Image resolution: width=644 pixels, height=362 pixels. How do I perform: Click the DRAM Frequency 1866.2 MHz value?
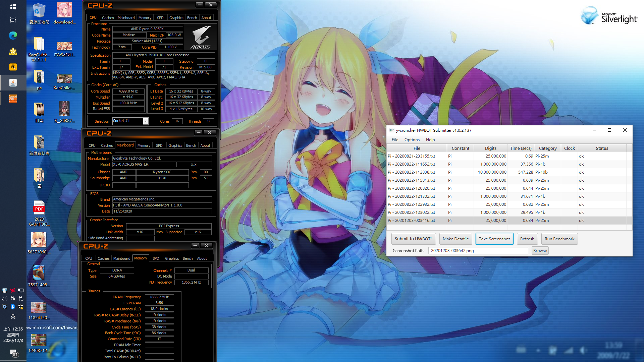coord(159,297)
